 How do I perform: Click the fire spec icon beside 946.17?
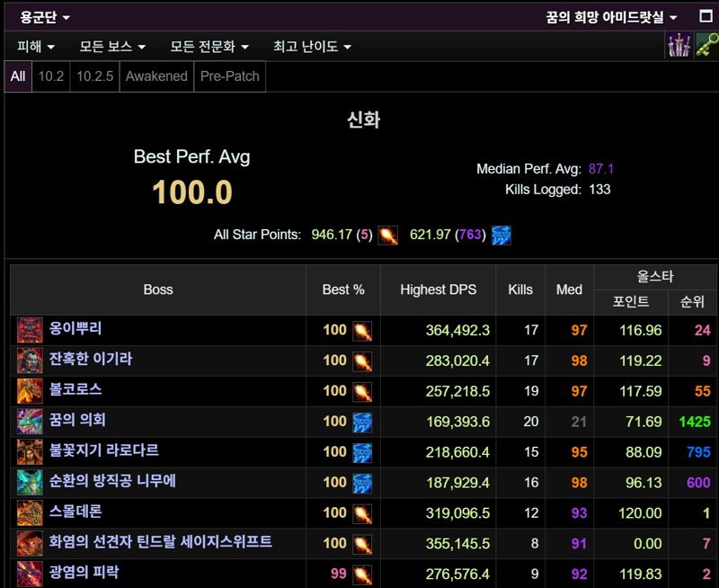pos(387,236)
